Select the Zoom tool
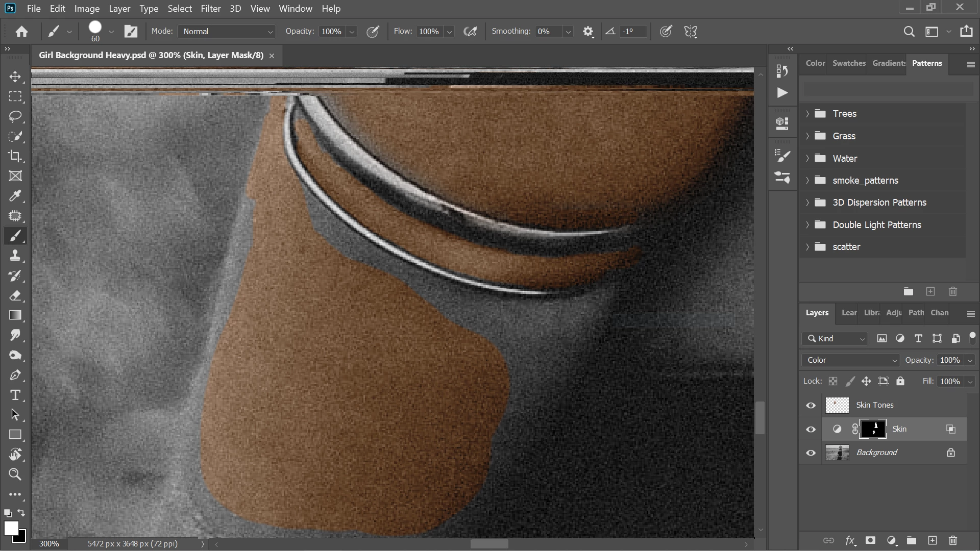The image size is (980, 551). [x=15, y=474]
